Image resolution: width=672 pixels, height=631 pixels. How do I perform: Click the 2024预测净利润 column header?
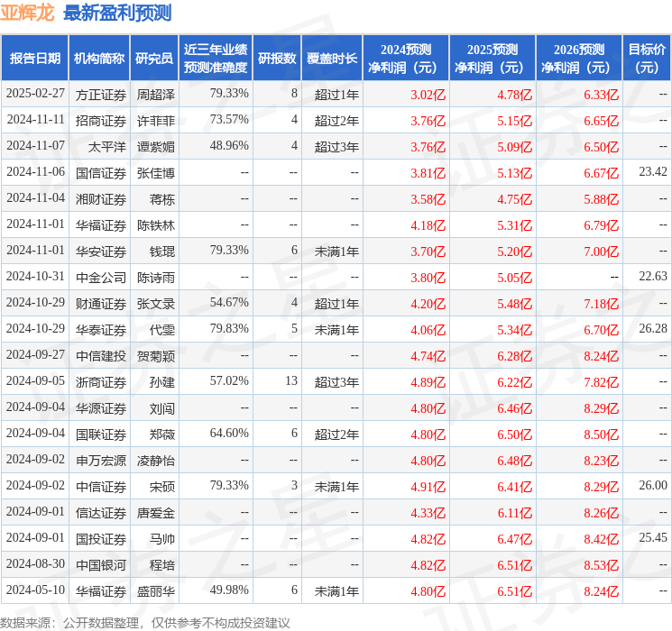pyautogui.click(x=405, y=59)
